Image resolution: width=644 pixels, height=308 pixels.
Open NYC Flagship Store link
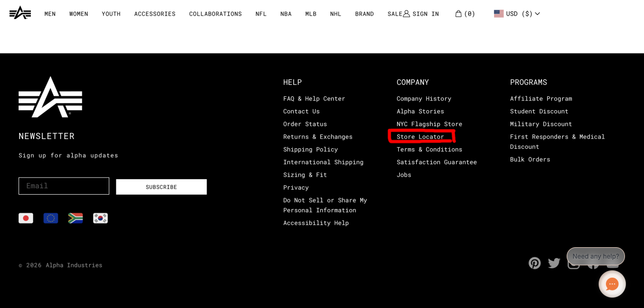pos(430,124)
